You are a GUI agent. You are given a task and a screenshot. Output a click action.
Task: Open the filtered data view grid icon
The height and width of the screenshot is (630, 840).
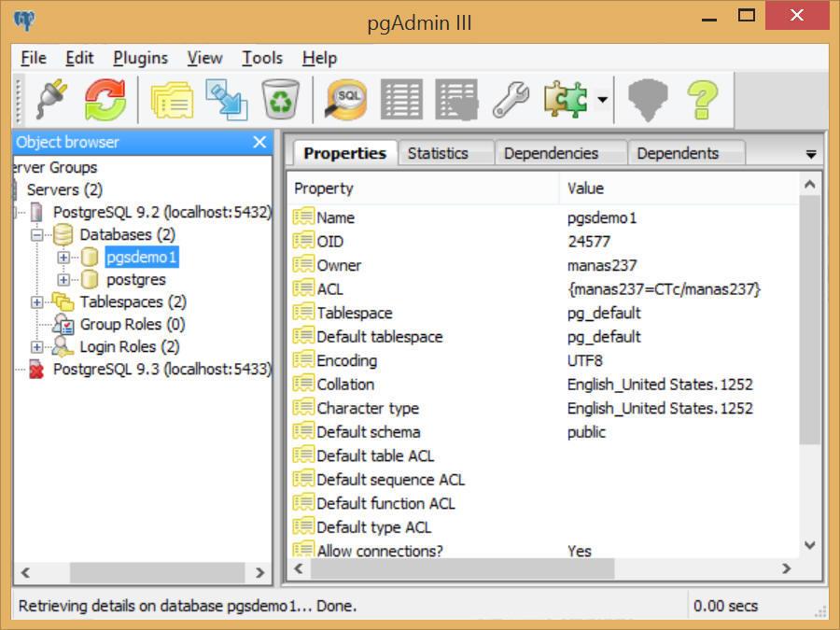tap(456, 99)
